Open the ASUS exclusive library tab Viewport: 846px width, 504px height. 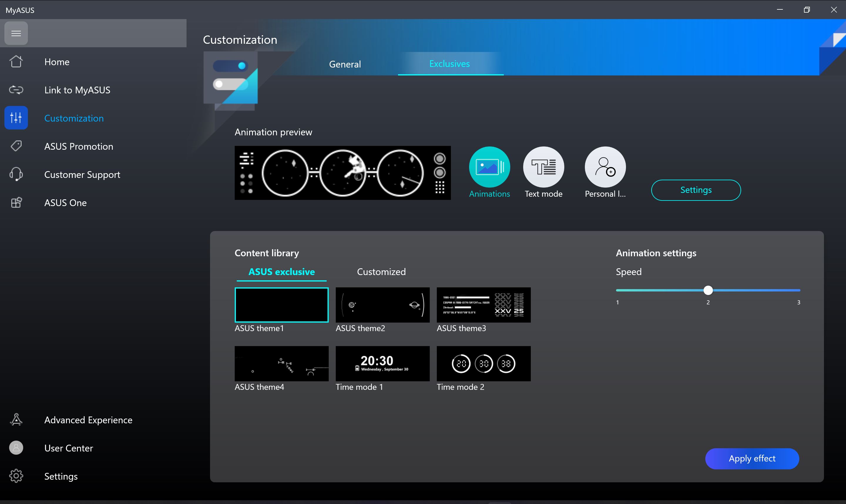[x=281, y=272]
